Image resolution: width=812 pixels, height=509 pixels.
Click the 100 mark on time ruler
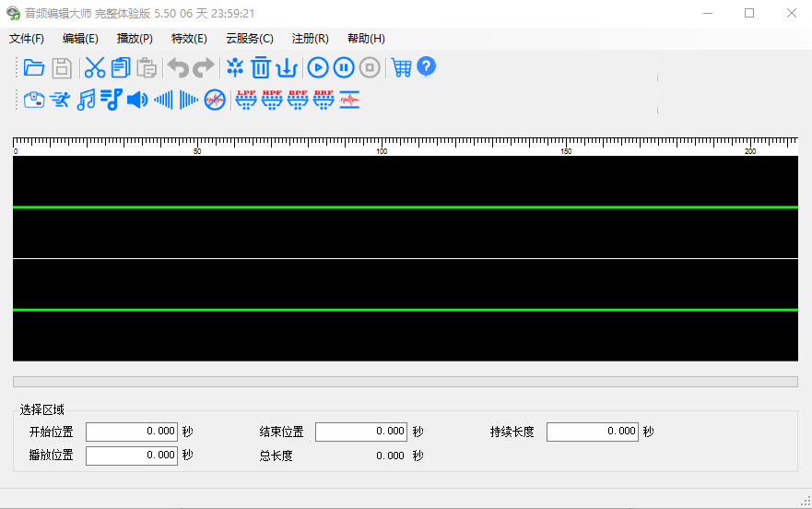coord(382,151)
